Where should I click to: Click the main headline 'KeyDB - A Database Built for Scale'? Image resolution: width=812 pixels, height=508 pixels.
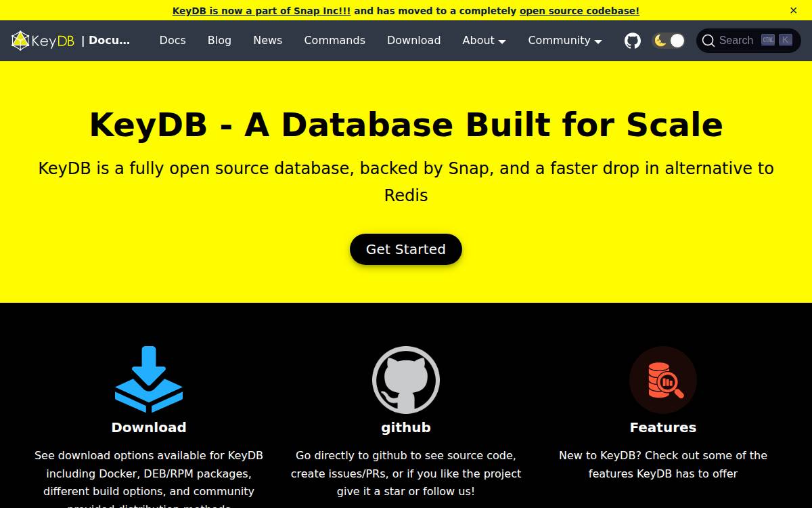click(x=406, y=125)
